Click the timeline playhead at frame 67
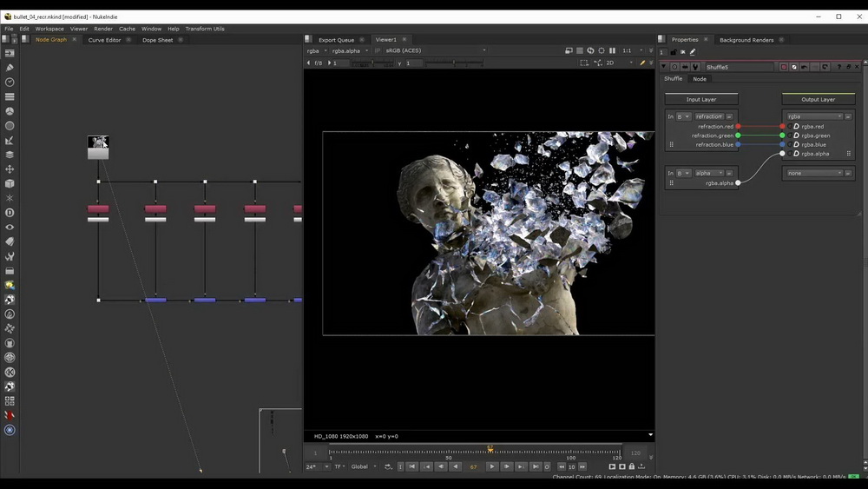The image size is (868, 489). [490, 449]
